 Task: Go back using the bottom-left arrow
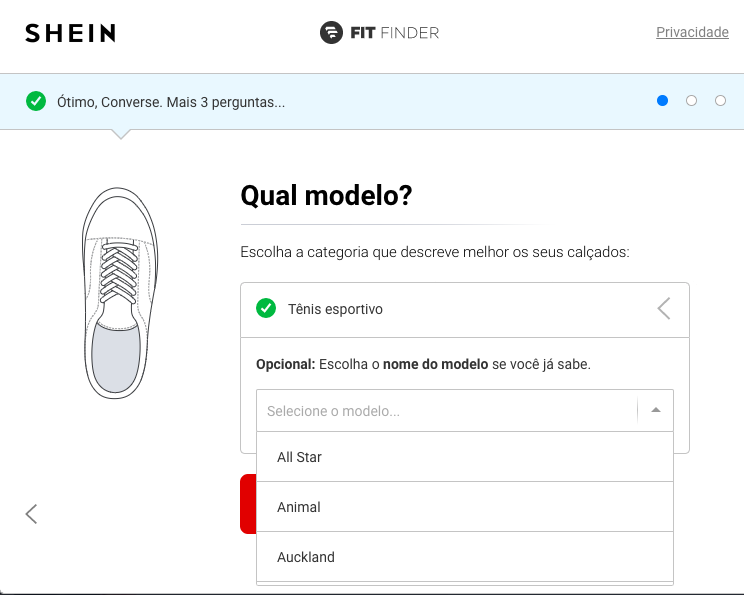pyautogui.click(x=31, y=514)
